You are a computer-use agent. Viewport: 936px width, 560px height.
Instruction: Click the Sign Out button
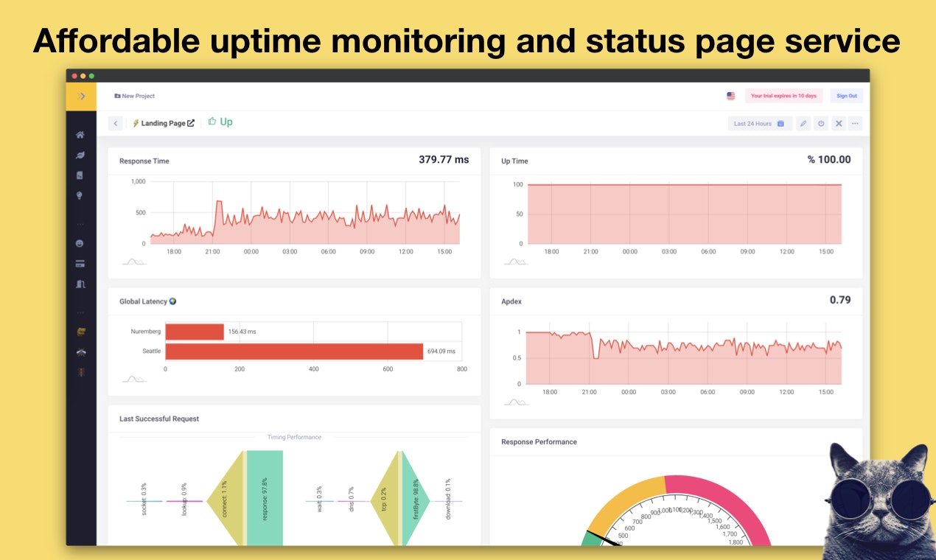click(x=847, y=96)
